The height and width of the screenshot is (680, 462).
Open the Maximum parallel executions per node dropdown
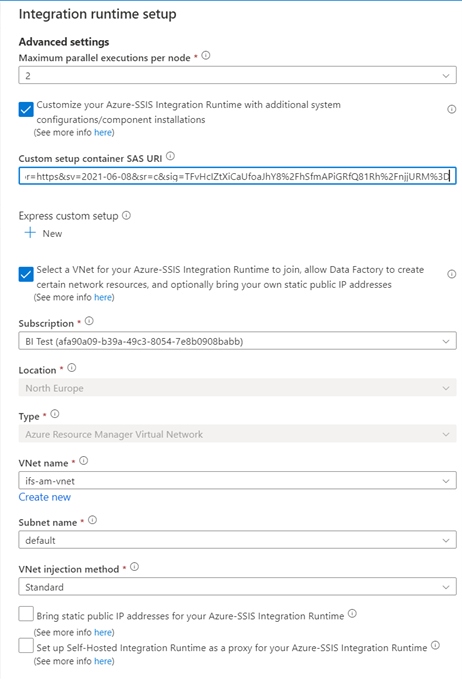(237, 75)
